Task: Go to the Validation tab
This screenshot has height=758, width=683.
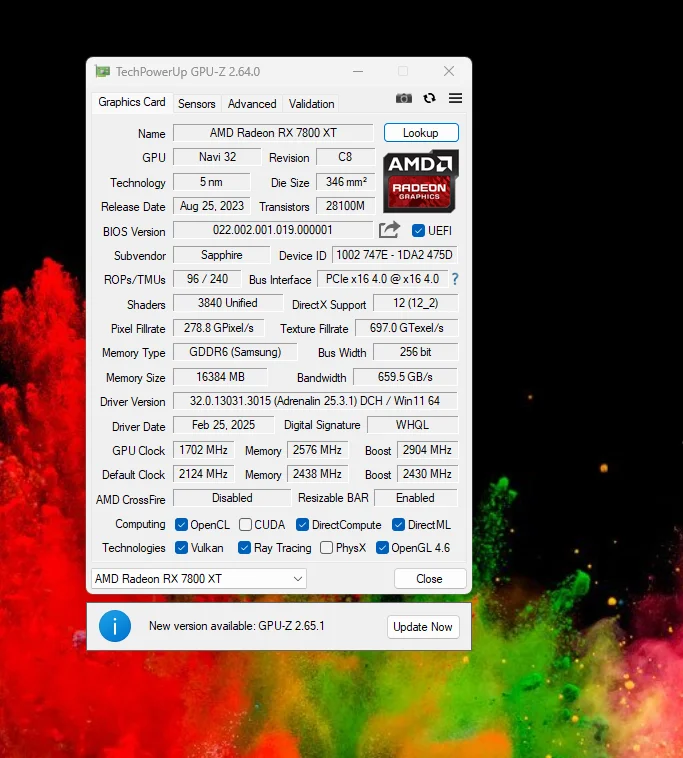Action: tap(311, 104)
